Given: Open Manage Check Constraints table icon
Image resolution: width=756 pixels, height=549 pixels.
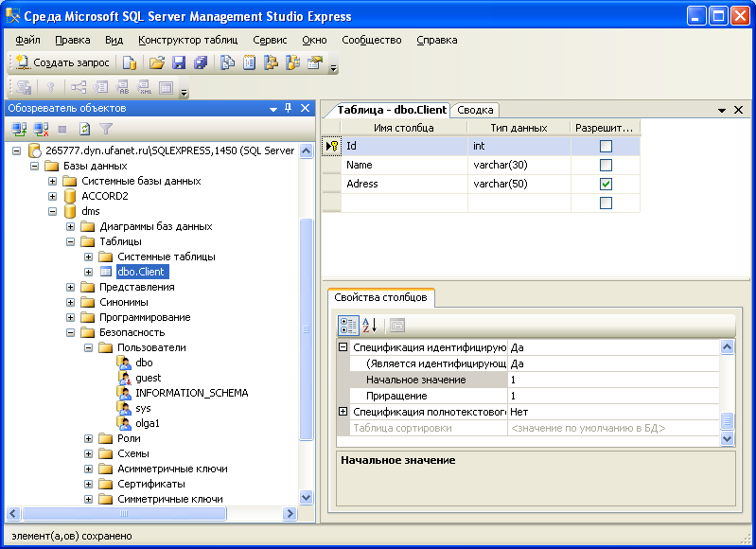Looking at the screenshot, I should click(166, 87).
